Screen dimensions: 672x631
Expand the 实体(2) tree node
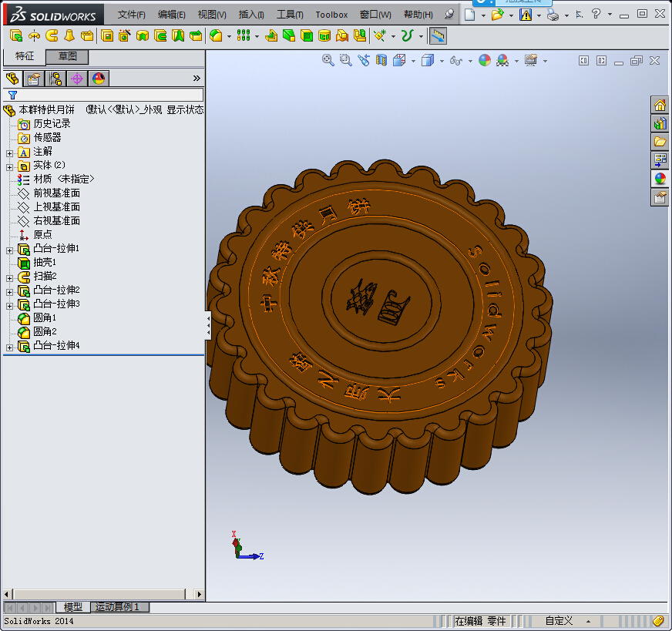point(9,167)
